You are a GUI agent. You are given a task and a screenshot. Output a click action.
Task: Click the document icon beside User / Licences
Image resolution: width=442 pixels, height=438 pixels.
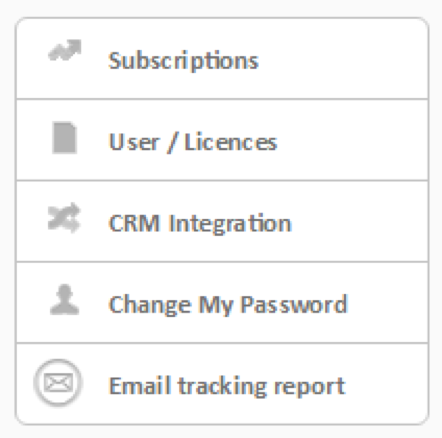(65, 138)
